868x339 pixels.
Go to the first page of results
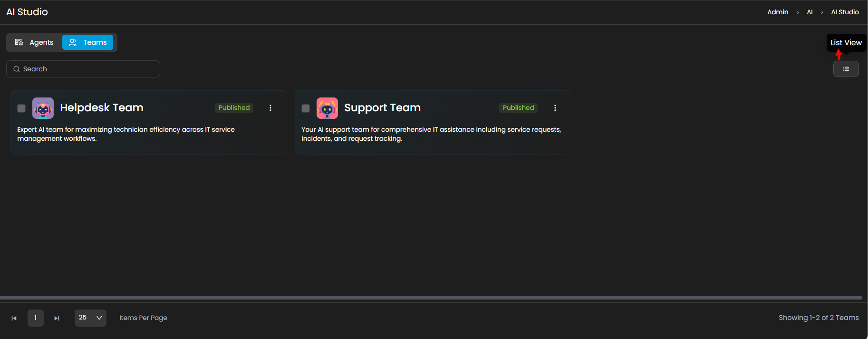pyautogui.click(x=14, y=318)
